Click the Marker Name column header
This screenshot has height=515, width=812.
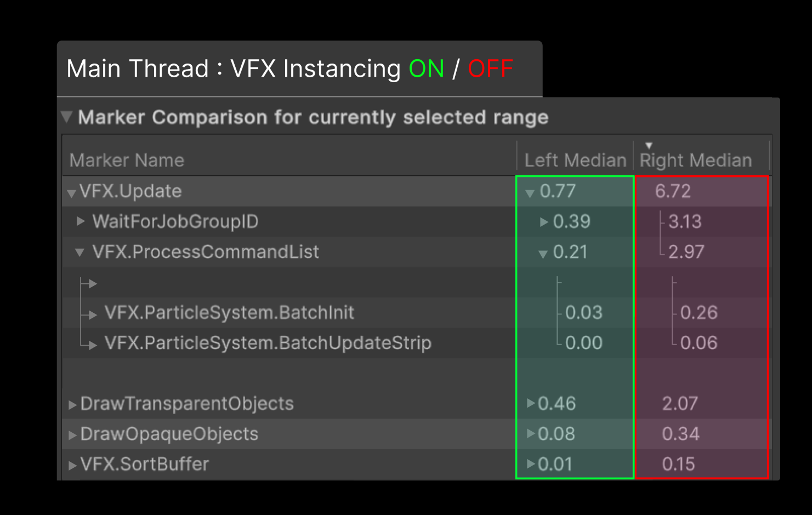pos(127,160)
